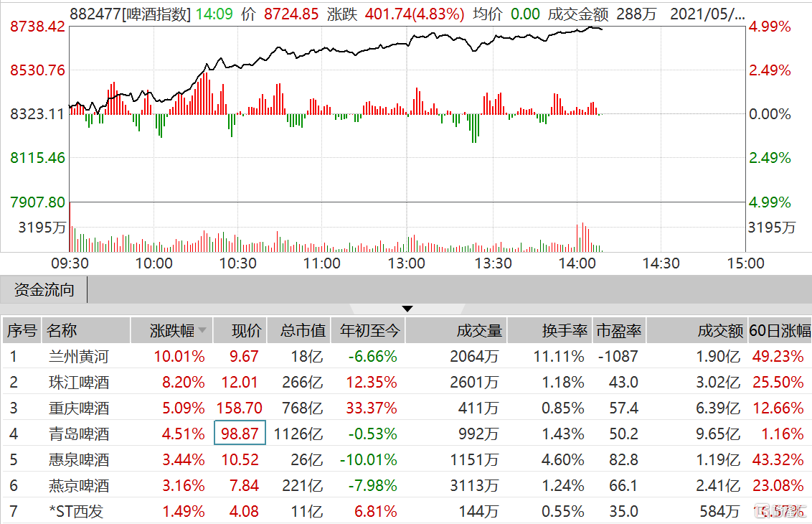Click the 序号 column header
The image size is (812, 524).
point(22,331)
